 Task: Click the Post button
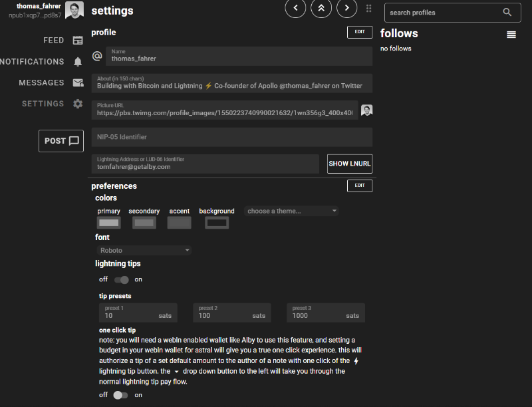[61, 141]
